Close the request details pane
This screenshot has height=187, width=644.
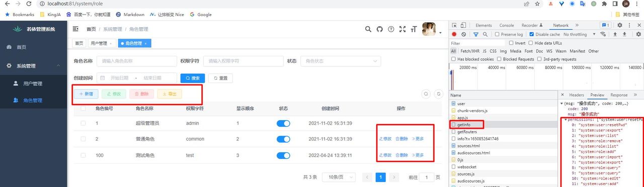coord(562,95)
